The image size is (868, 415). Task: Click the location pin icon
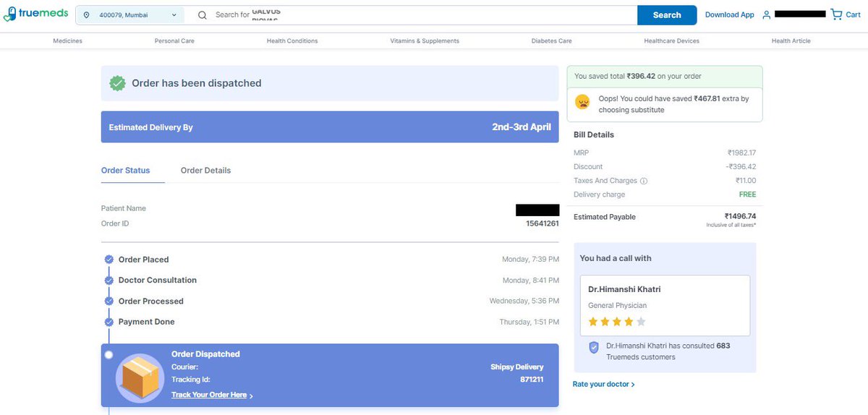tap(87, 14)
